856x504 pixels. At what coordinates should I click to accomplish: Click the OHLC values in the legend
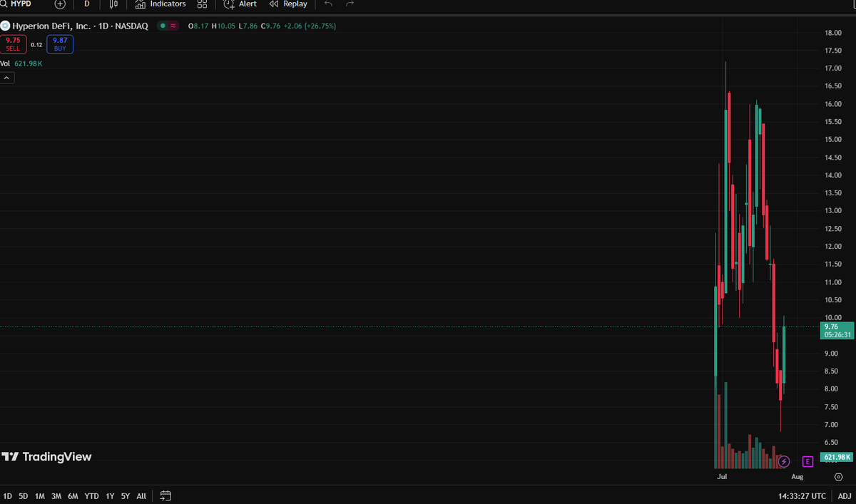click(x=262, y=26)
